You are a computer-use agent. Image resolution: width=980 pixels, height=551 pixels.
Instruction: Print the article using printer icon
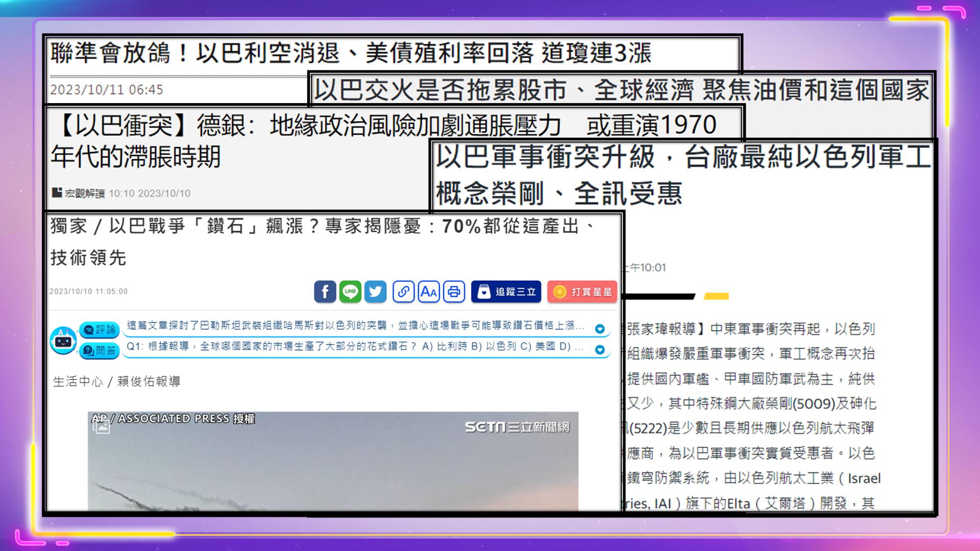pos(454,292)
